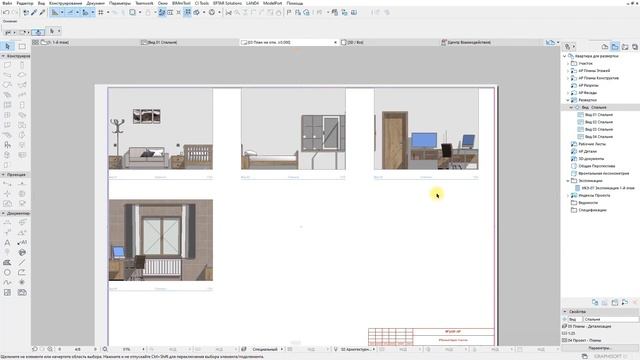Select Рабочие Листы in Navigator
640x360 pixels.
click(592, 144)
